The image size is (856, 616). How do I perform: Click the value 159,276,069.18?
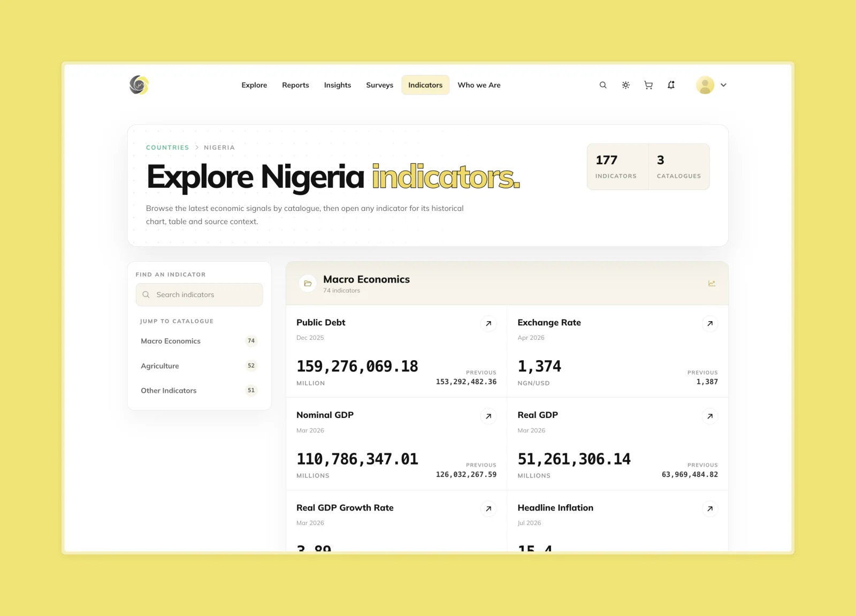(357, 367)
